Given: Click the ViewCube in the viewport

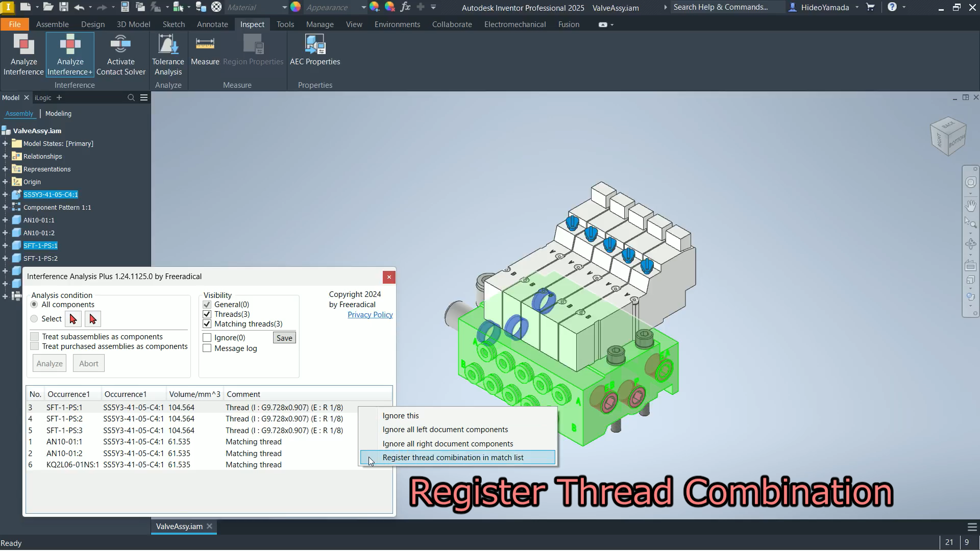Looking at the screenshot, I should click(x=948, y=137).
